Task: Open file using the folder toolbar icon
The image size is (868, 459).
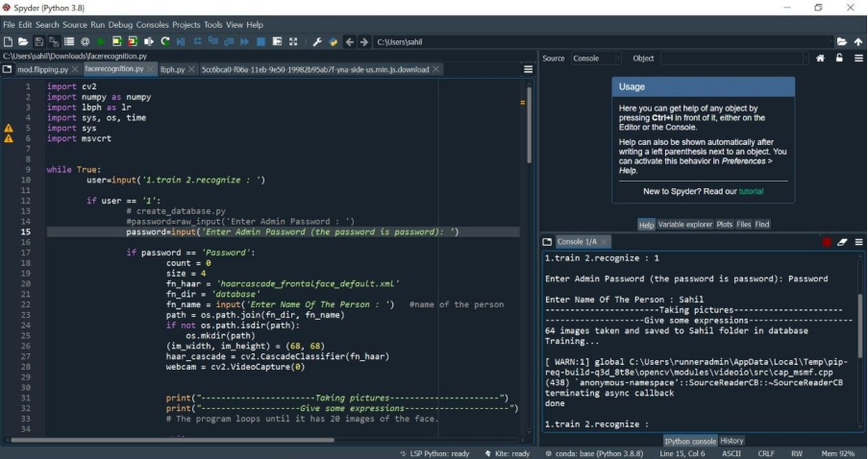Action: tap(23, 41)
